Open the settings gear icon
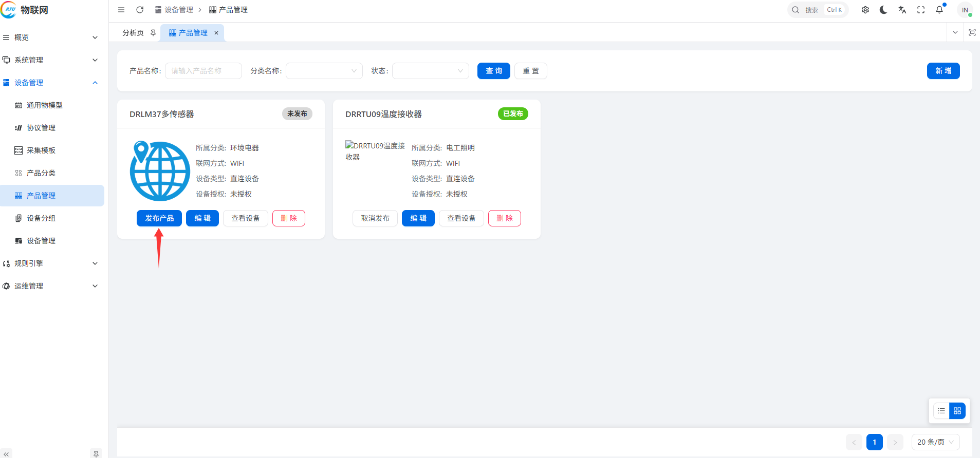 point(865,10)
